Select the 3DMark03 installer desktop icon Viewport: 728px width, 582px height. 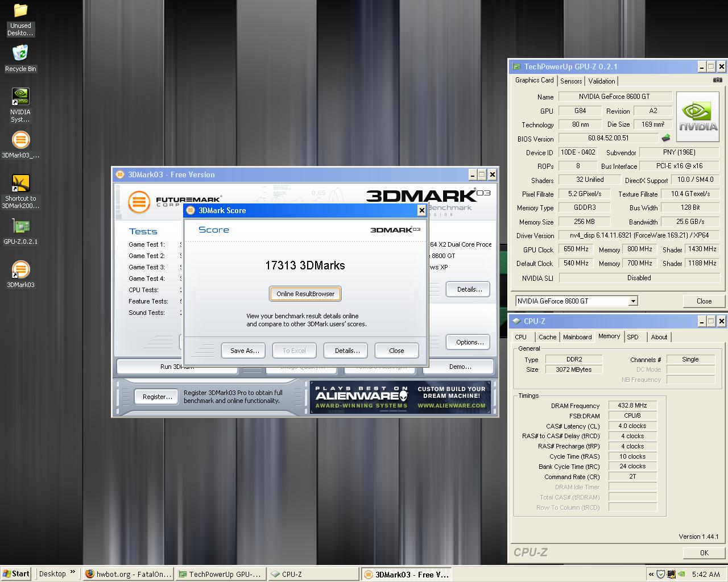(20, 140)
